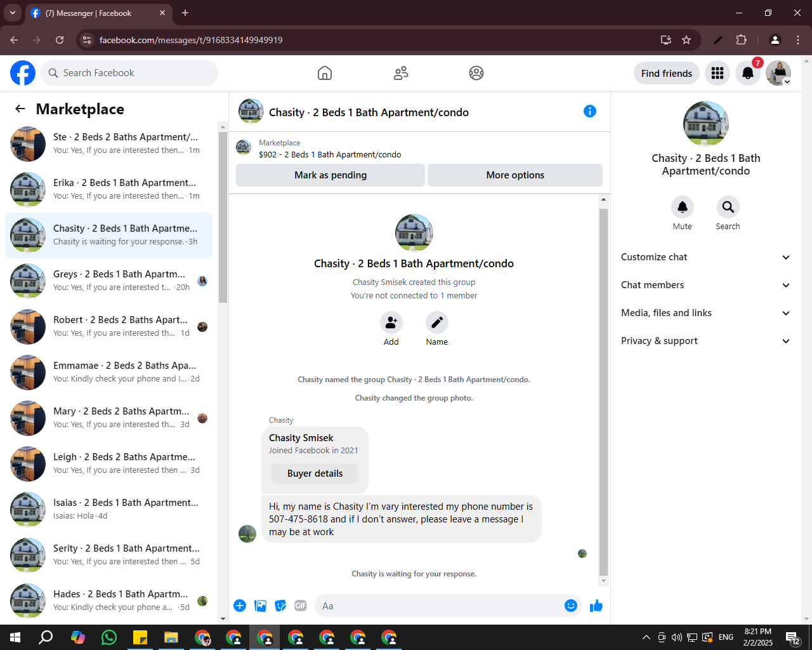Open the ENG language indicator
Image resolution: width=812 pixels, height=650 pixels.
(x=726, y=637)
